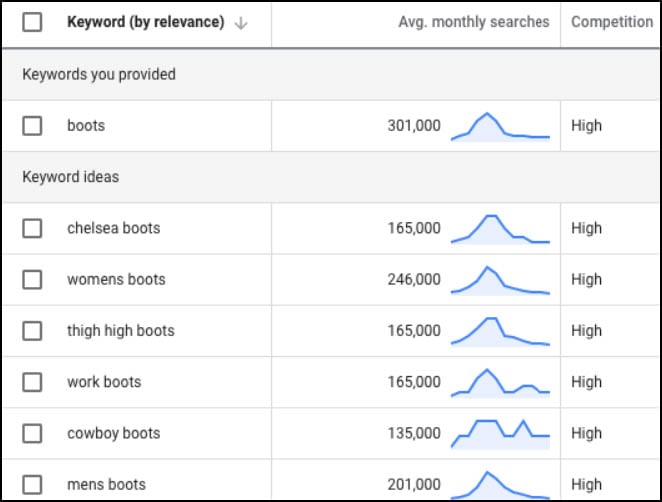
Task: Open thigh high boots trend sparkline
Action: click(500, 332)
